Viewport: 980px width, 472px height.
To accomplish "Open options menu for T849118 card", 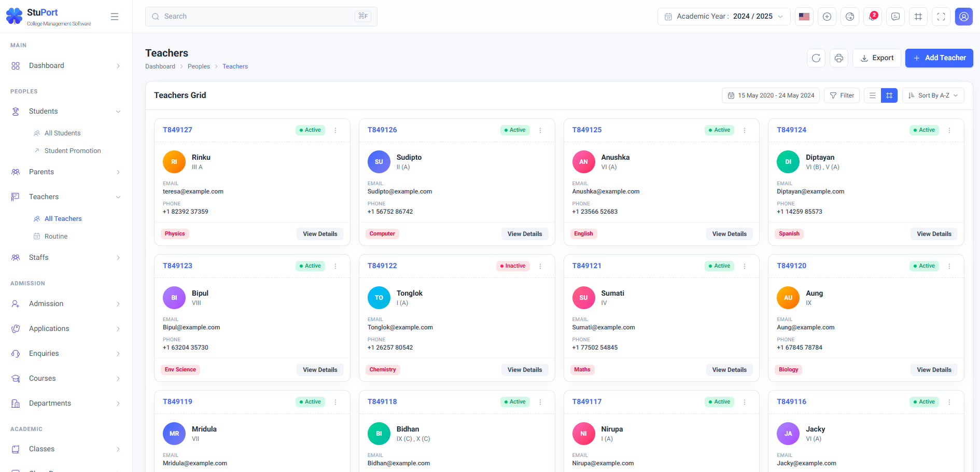I will 540,402.
